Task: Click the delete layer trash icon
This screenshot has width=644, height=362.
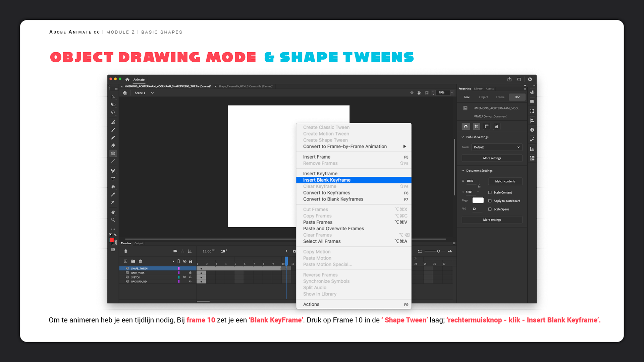Action: click(x=141, y=261)
